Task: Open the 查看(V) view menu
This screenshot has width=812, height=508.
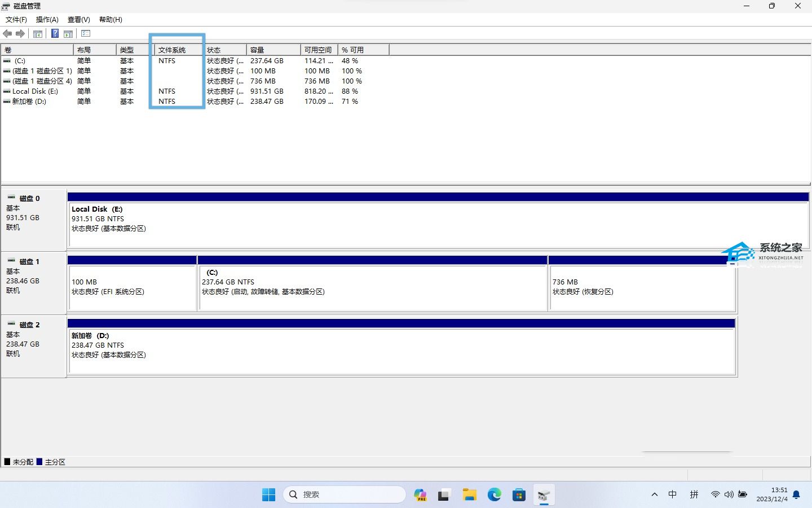Action: click(x=78, y=19)
